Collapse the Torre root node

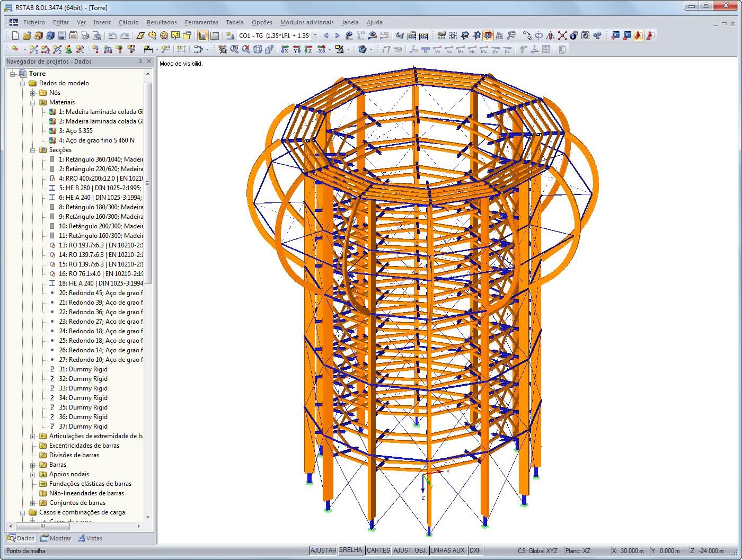click(x=13, y=74)
